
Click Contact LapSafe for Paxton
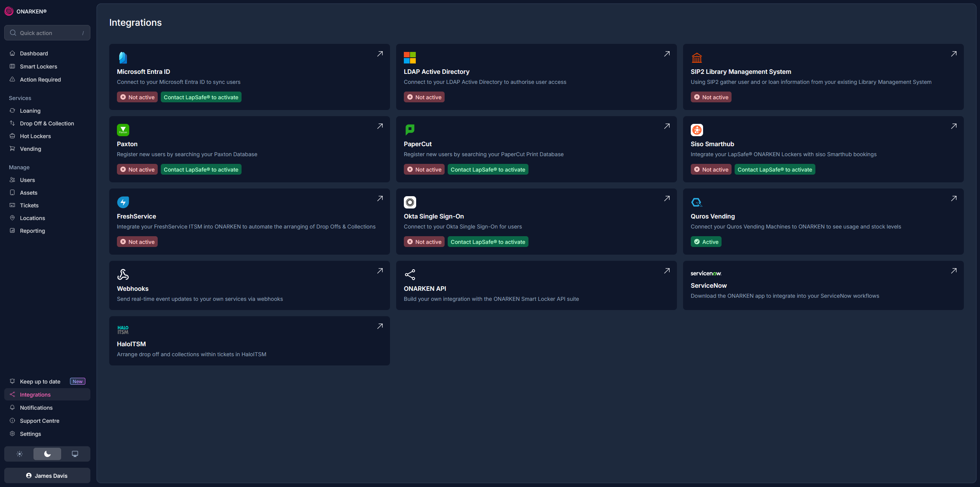coord(201,170)
